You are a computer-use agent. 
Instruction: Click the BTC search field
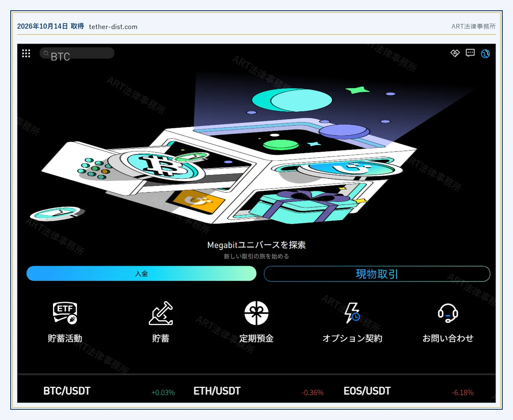[77, 53]
